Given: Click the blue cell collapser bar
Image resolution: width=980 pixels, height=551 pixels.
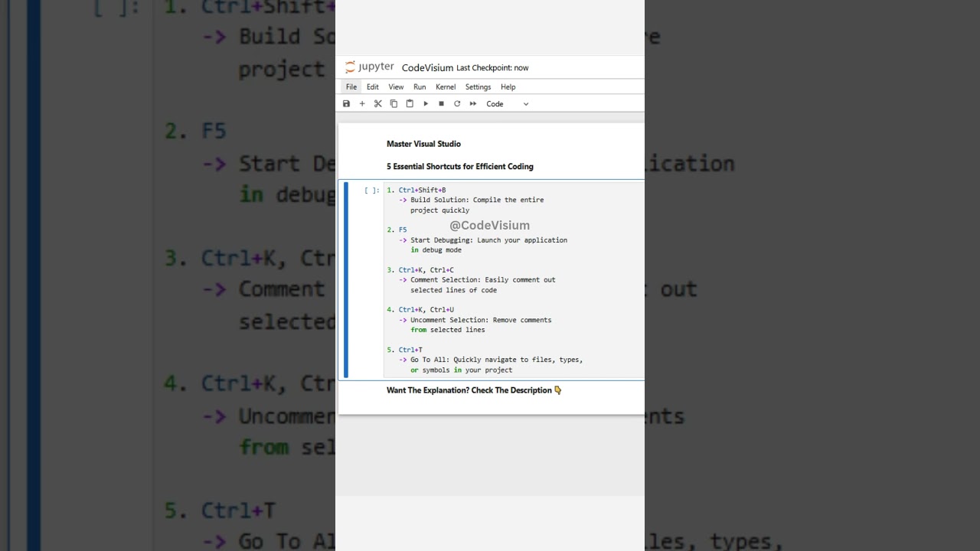Looking at the screenshot, I should (346, 280).
